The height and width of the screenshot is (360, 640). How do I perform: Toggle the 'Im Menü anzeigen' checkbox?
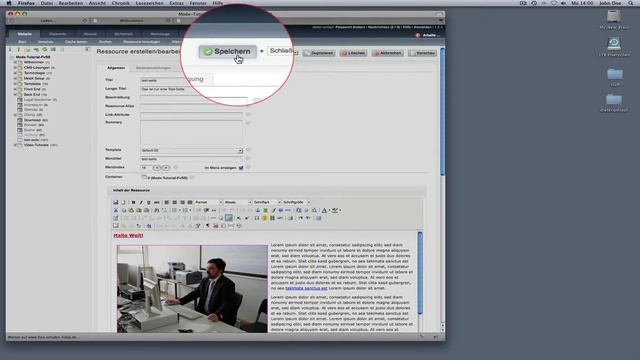pos(241,168)
